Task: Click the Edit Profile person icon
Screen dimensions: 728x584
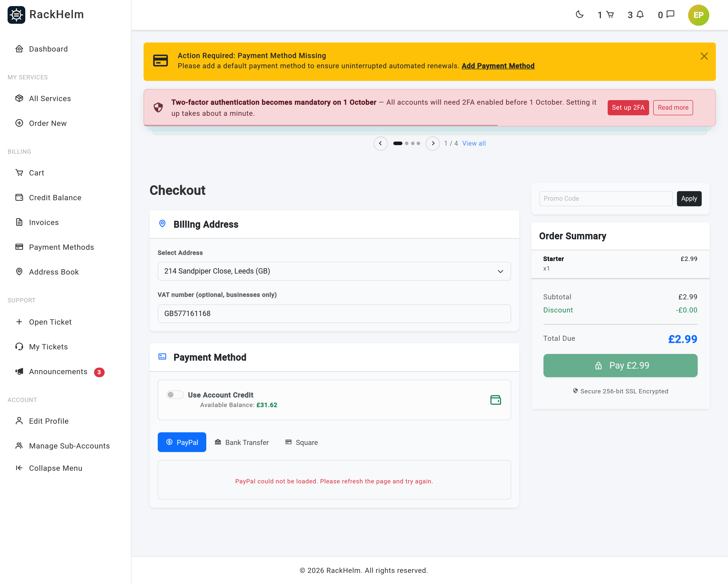Action: 19,421
